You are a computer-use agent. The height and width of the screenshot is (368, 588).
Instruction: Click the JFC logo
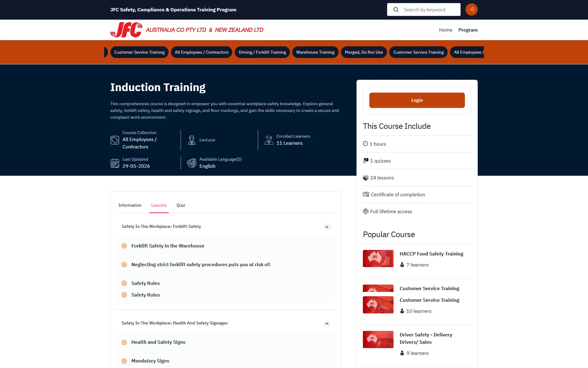click(126, 30)
